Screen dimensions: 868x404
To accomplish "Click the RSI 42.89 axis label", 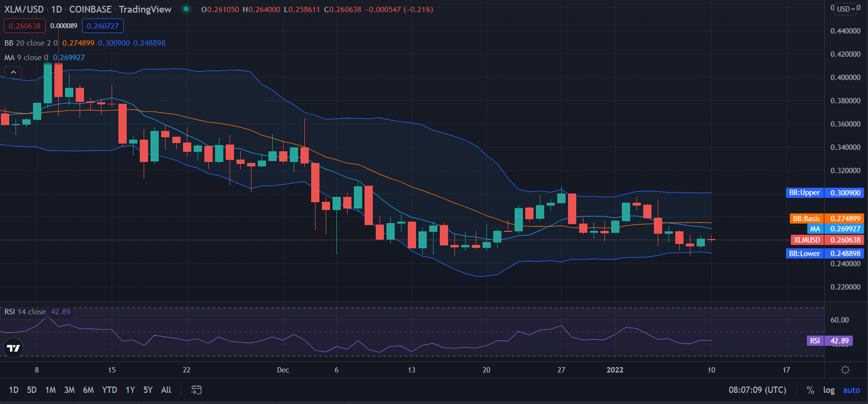I will (x=829, y=340).
